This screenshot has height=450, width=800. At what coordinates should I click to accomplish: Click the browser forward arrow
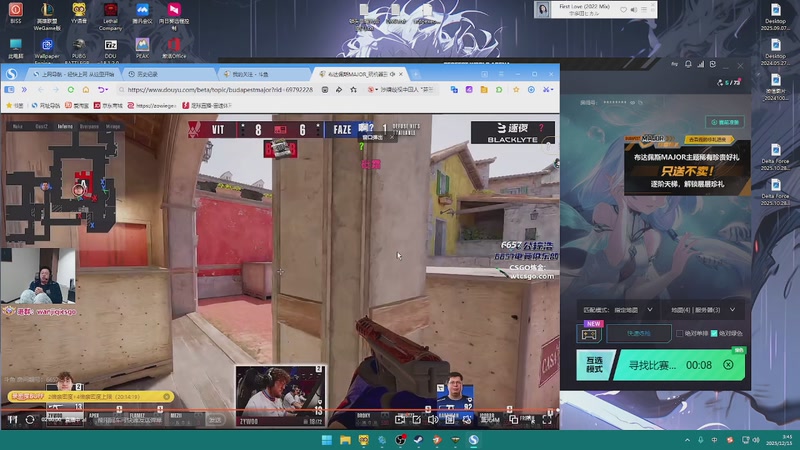(x=56, y=90)
